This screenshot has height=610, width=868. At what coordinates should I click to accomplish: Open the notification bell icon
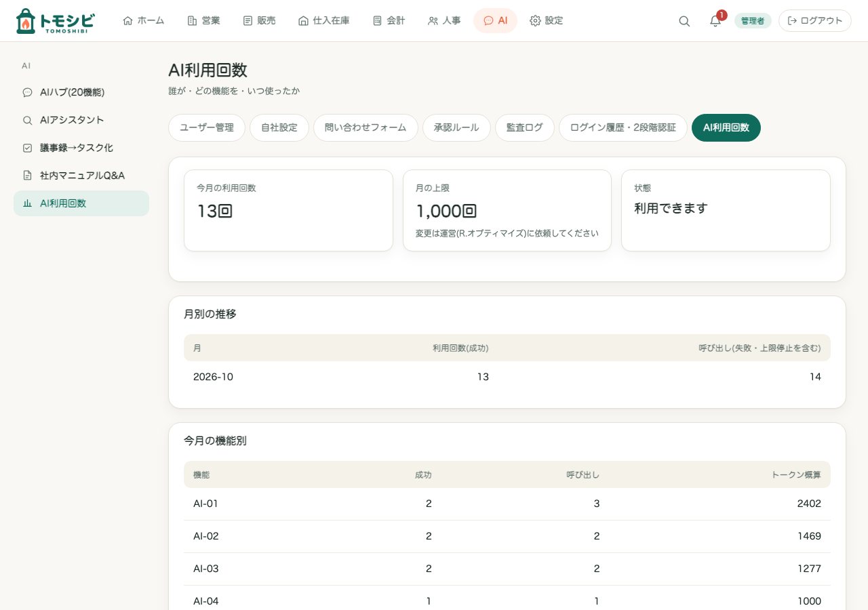pyautogui.click(x=715, y=21)
